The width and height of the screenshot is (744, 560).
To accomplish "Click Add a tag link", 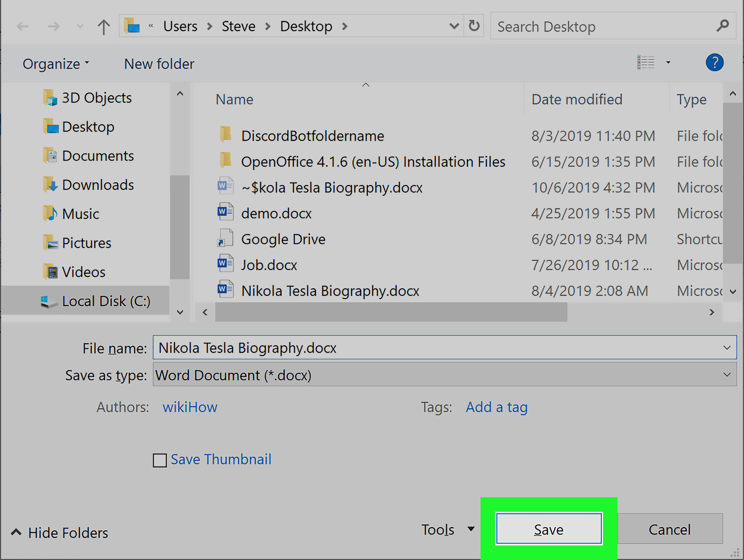I will [x=496, y=407].
